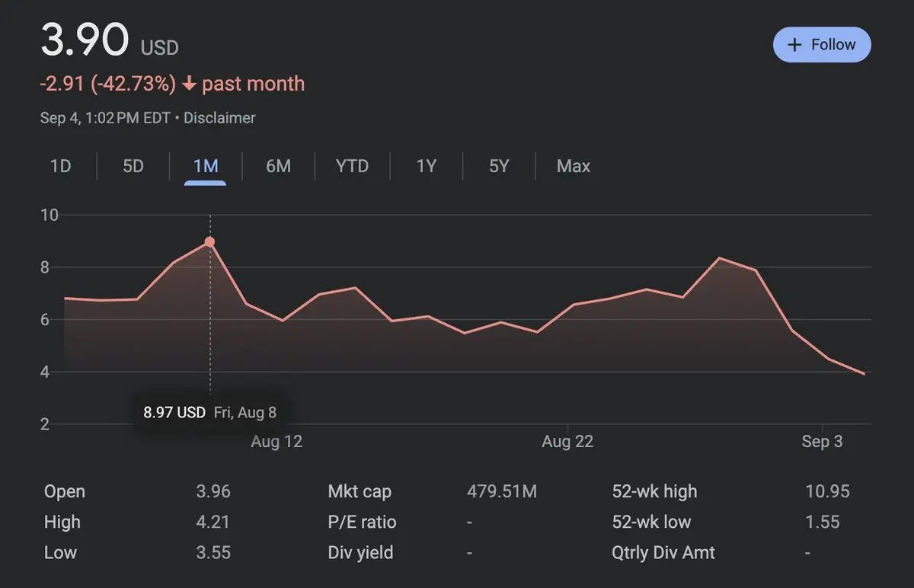Show the 5Y price chart
This screenshot has width=914, height=588.
coord(499,166)
